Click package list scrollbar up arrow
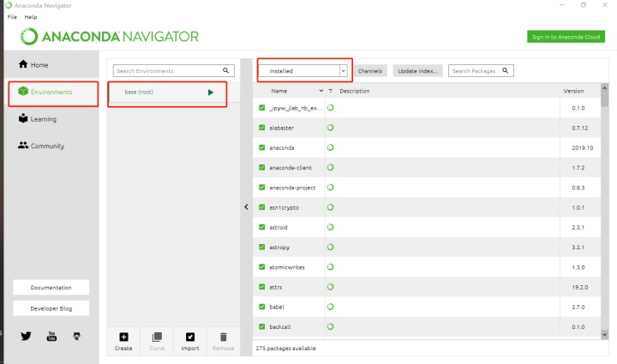Viewport: 617px width, 364px height. pos(604,88)
